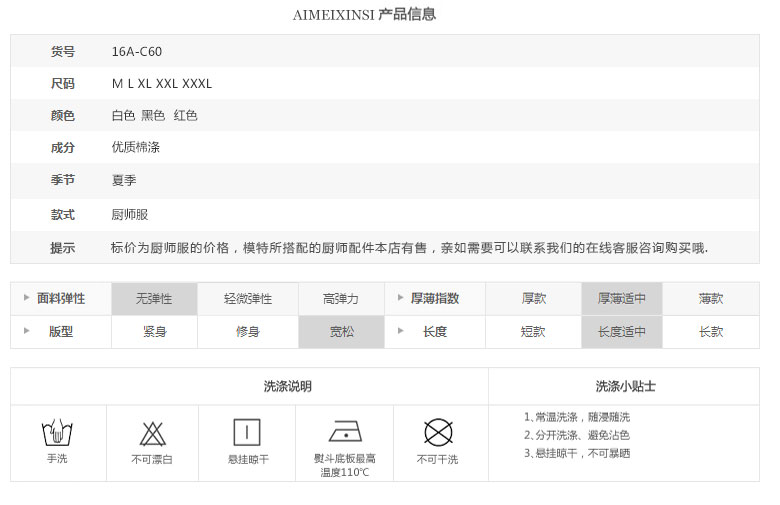Select the 修身 fit cell
The image size is (780, 505).
pyautogui.click(x=248, y=332)
